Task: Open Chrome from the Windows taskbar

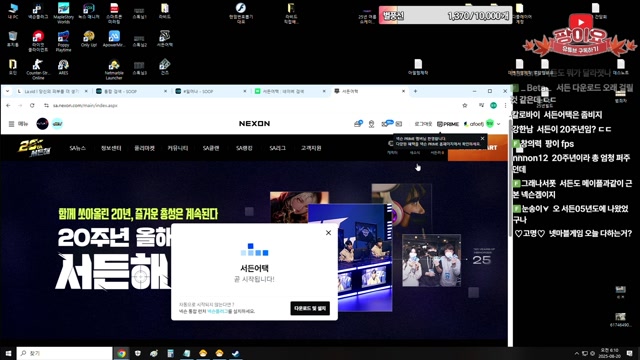Action: point(121,353)
